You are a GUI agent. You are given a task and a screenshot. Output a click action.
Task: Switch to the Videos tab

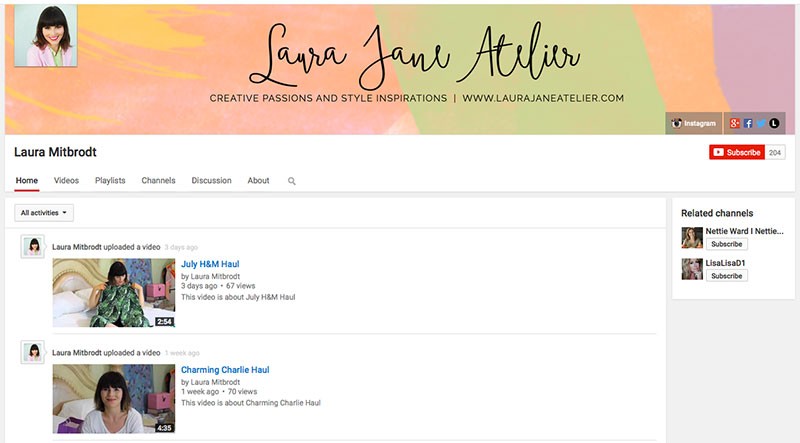pos(66,181)
